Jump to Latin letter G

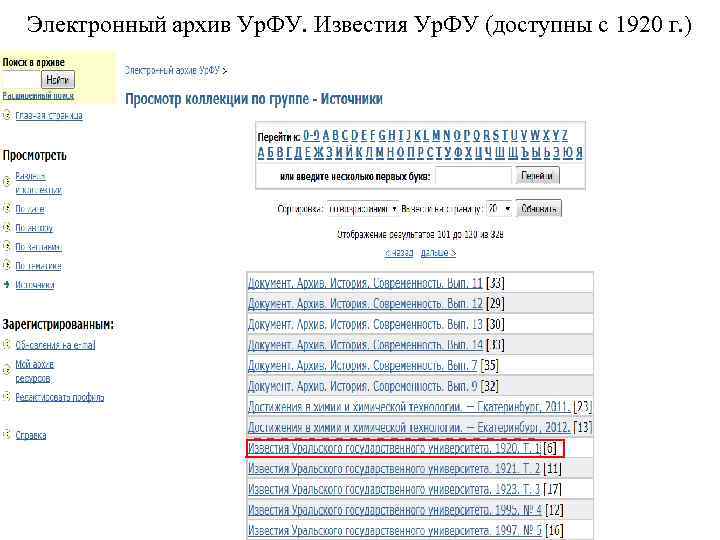tap(382, 135)
